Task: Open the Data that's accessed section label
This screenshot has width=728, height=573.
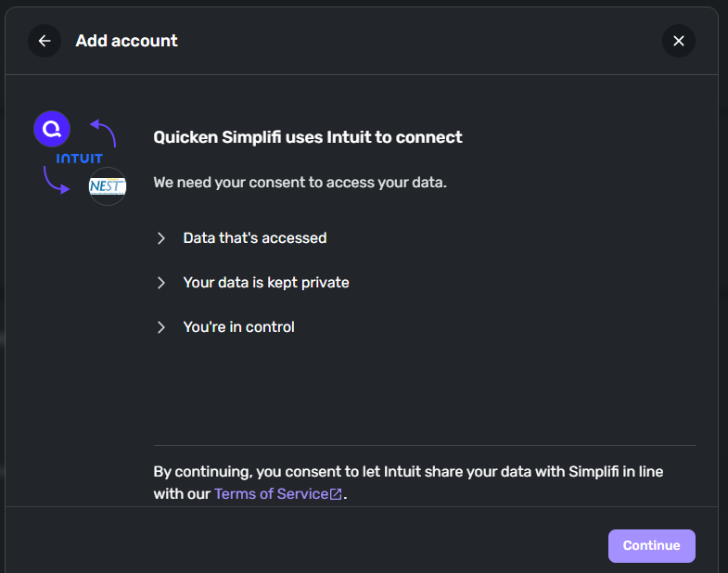Action: pyautogui.click(x=255, y=238)
